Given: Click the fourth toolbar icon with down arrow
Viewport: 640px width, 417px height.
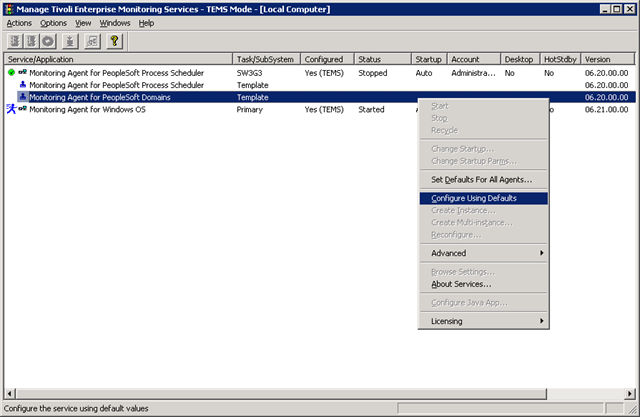Looking at the screenshot, I should [x=70, y=41].
